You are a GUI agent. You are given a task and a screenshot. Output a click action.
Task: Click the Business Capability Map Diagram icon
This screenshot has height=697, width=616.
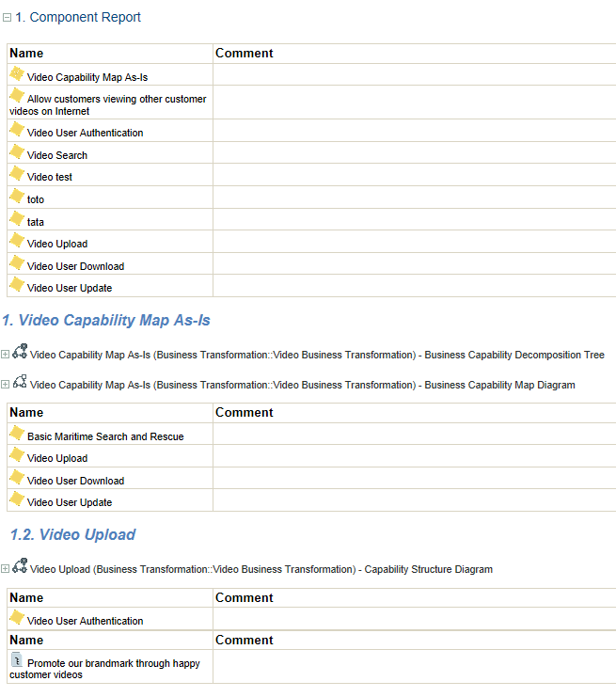pyautogui.click(x=20, y=383)
